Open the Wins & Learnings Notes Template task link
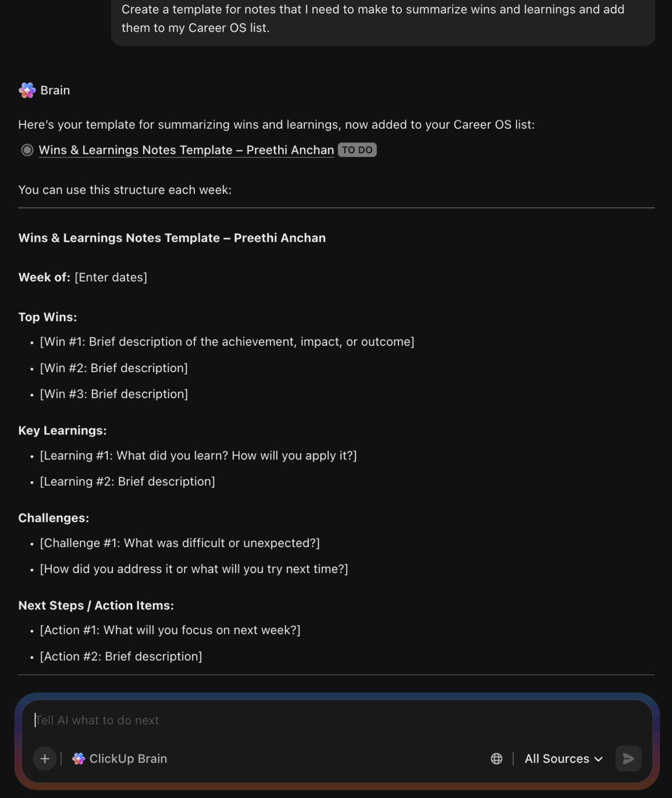Image resolution: width=672 pixels, height=798 pixels. [x=186, y=149]
